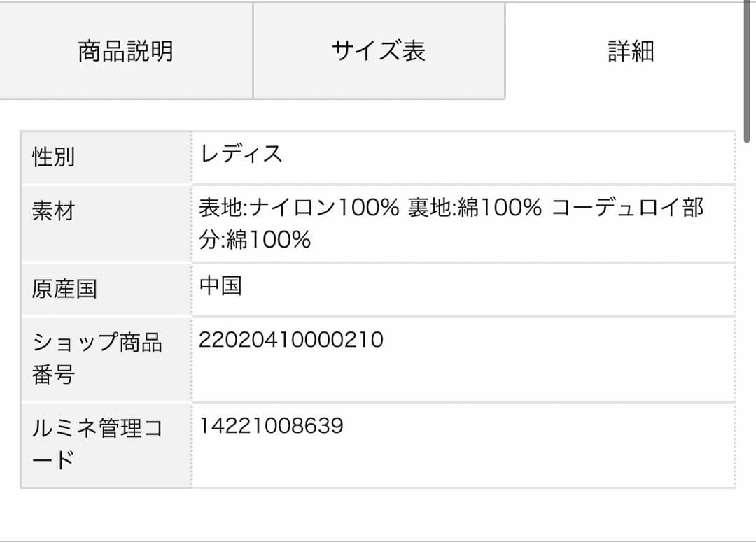This screenshot has height=542, width=756.
Task: Click the ルミネ管理コード label
Action: (x=98, y=442)
